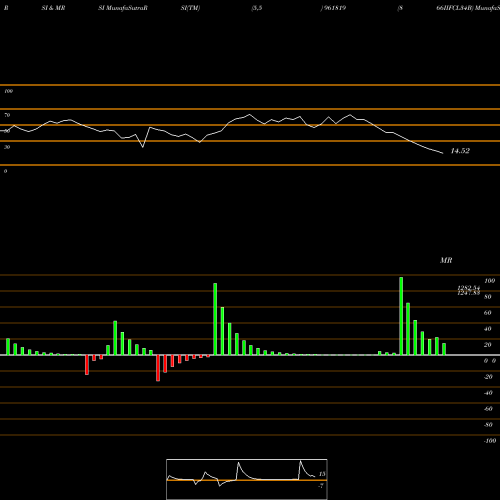Click the MR axis label -100
Viewport: 500px width, 500px height.
[x=490, y=441]
